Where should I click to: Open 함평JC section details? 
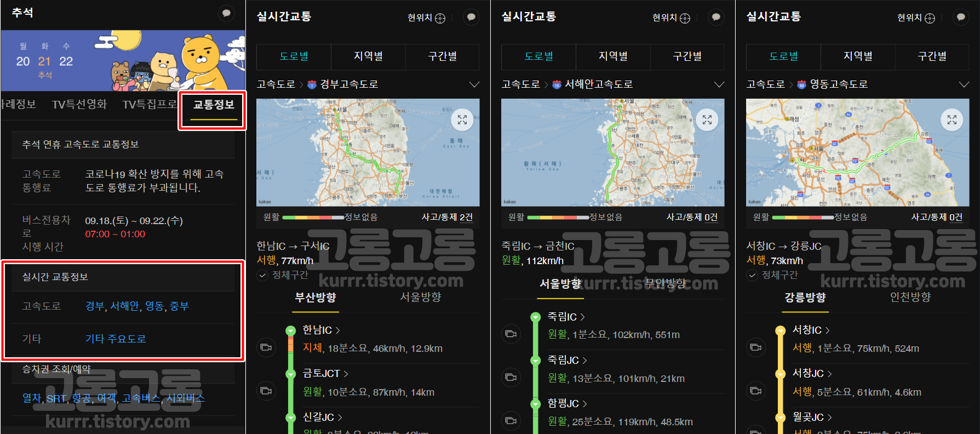pyautogui.click(x=568, y=403)
